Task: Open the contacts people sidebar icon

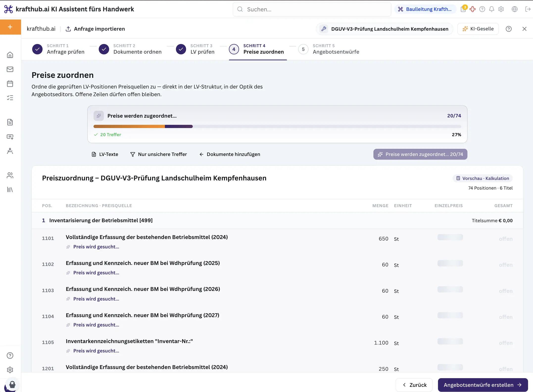Action: (10, 175)
